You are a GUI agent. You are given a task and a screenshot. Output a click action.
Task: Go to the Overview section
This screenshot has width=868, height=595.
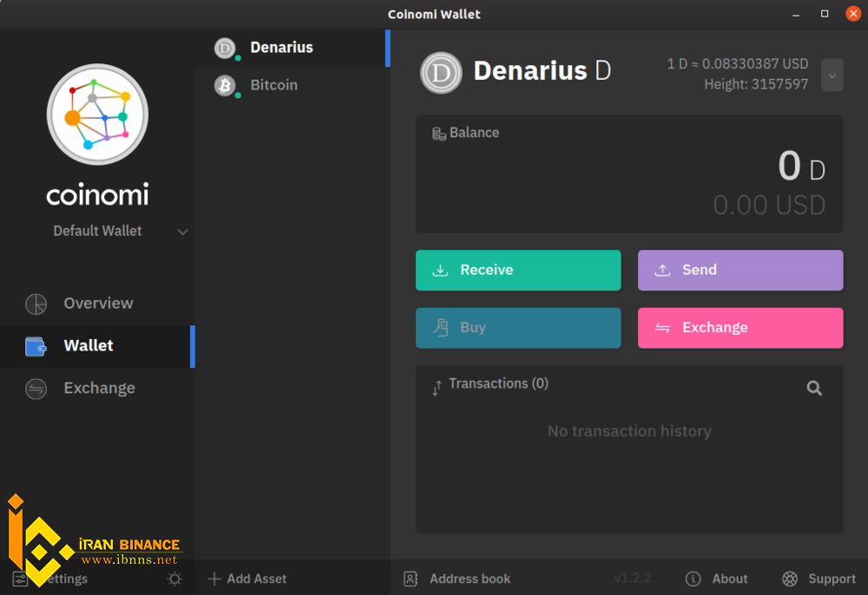(97, 304)
